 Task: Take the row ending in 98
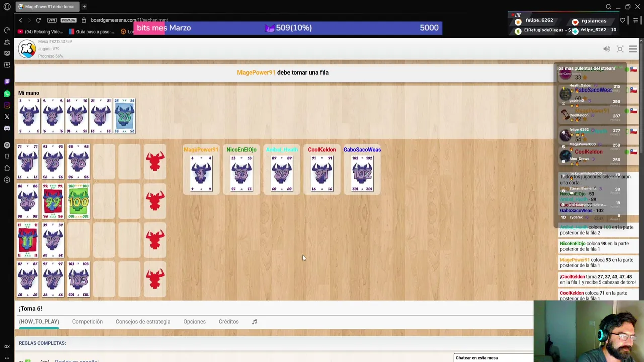pyautogui.click(x=155, y=162)
